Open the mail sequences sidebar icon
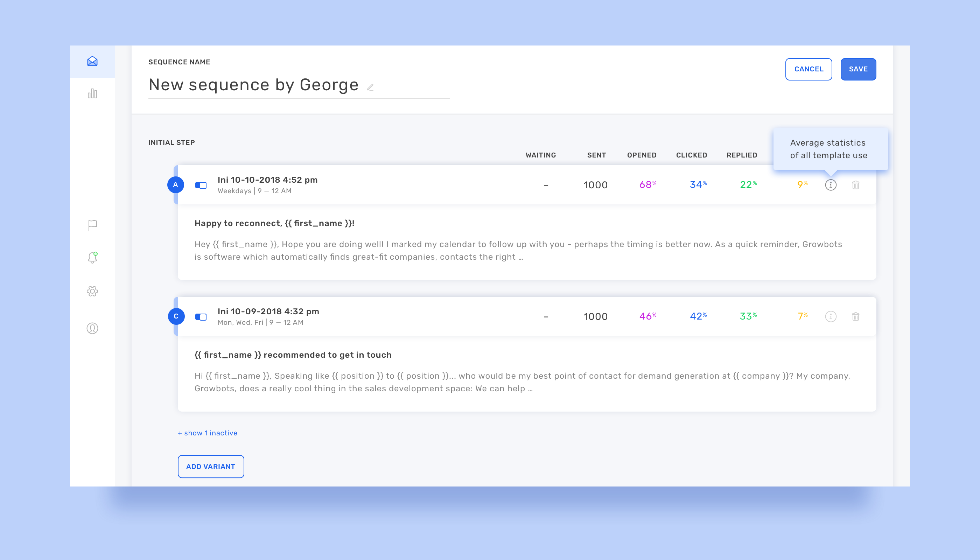Screen dimensions: 980x560 click(x=92, y=62)
